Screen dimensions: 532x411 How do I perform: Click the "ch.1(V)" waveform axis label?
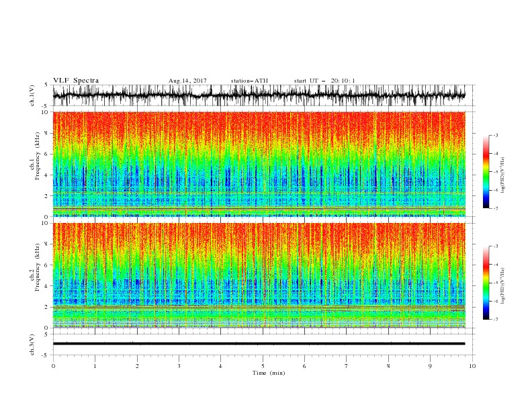(x=32, y=95)
